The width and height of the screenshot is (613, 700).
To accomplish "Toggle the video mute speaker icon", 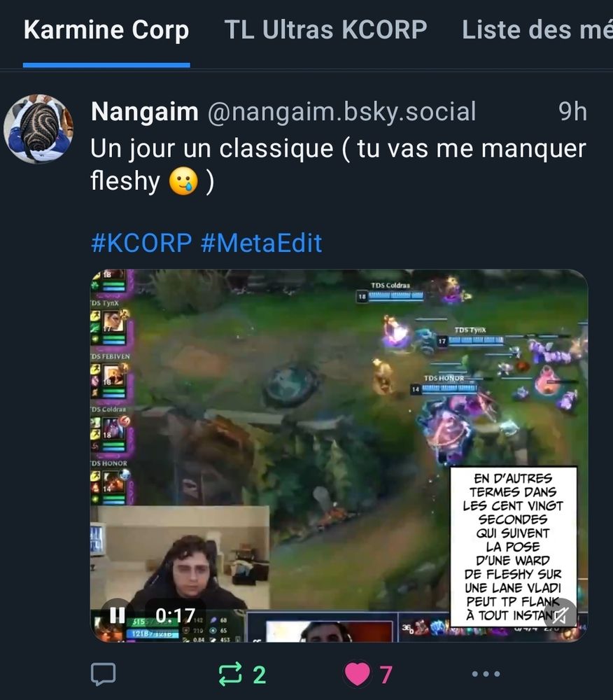I will click(x=561, y=615).
